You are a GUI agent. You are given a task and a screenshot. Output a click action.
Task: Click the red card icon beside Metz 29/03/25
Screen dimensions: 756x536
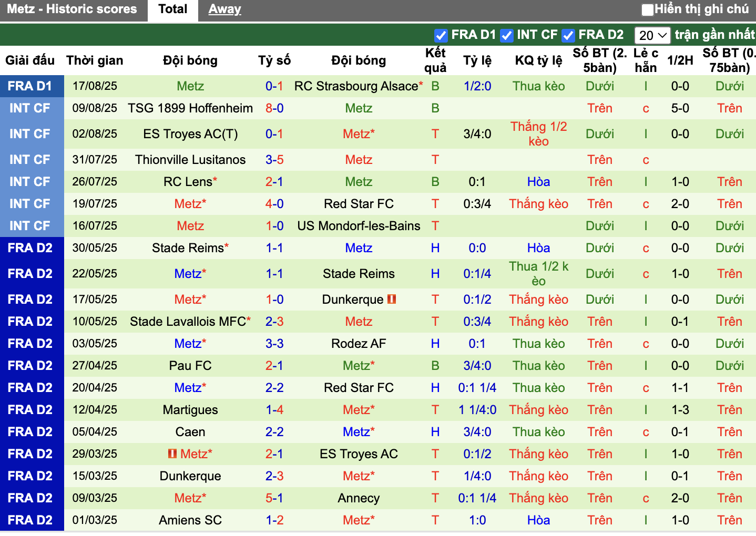click(172, 453)
